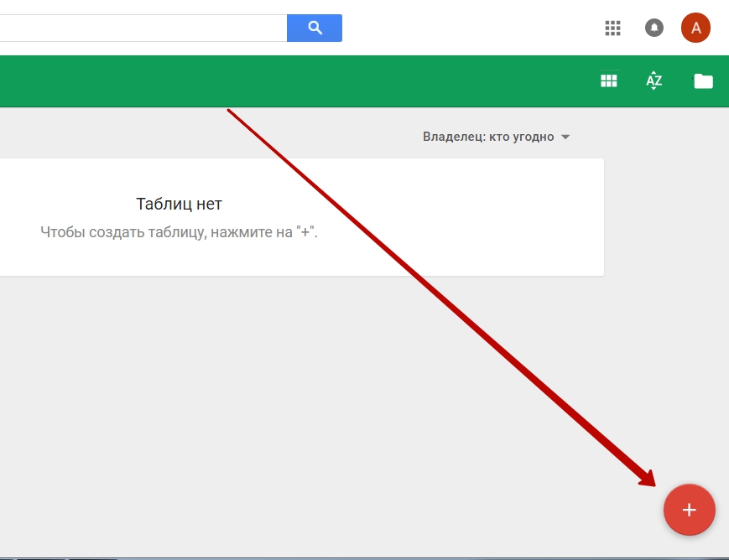
Task: Open the Google apps grid launcher
Action: point(612,28)
